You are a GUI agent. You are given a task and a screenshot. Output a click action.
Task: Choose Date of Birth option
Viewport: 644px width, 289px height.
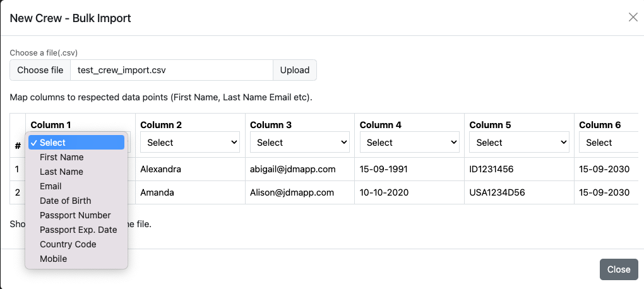(x=65, y=201)
